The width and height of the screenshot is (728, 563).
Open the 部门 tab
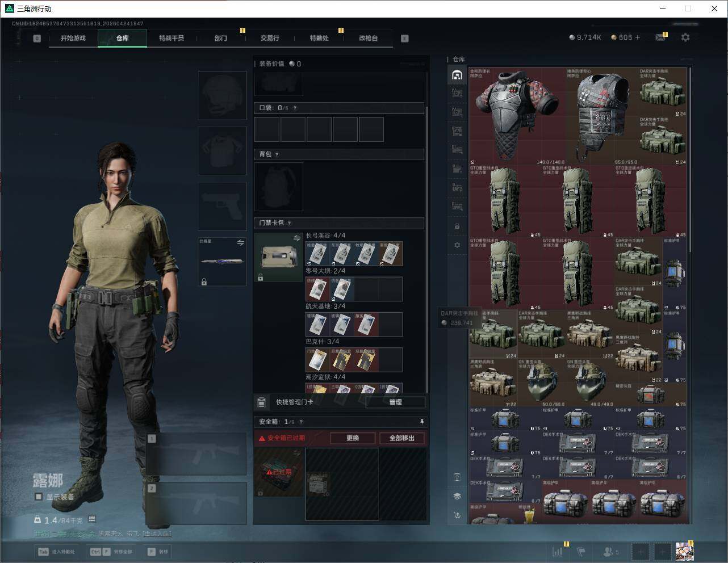[221, 38]
